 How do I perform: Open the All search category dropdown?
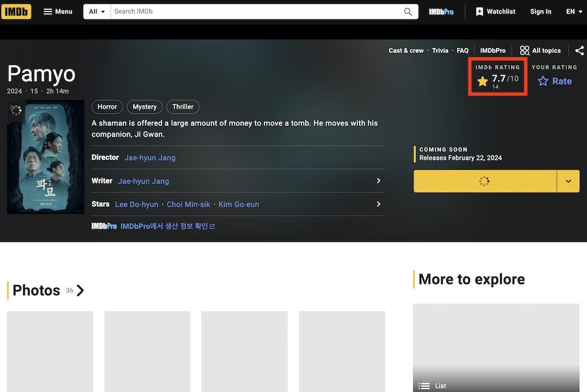(97, 12)
